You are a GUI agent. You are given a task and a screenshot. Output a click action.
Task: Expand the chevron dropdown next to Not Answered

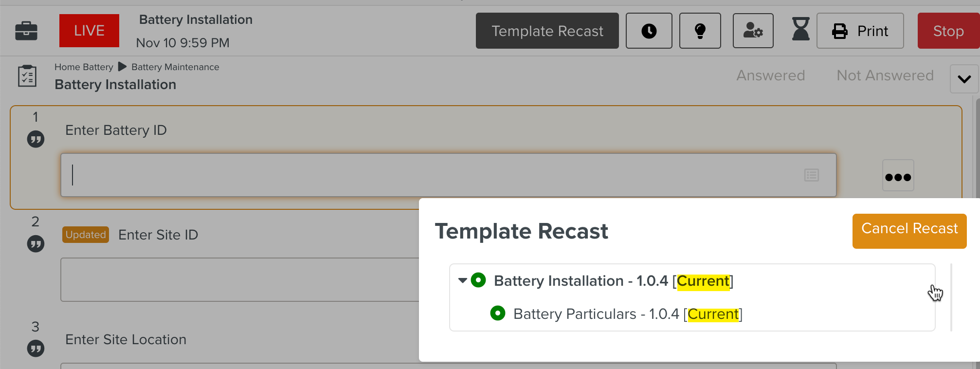tap(964, 79)
